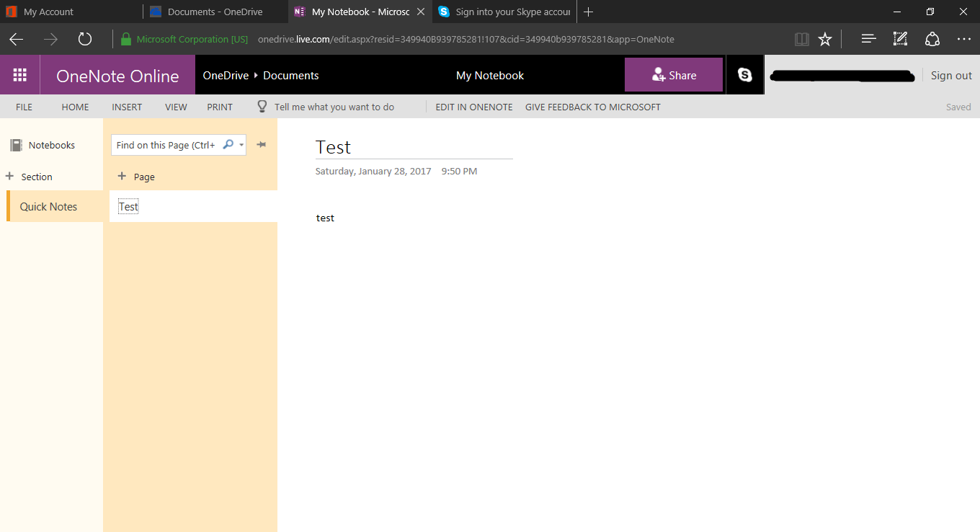Click EDIT IN ONENOTE

(x=474, y=107)
